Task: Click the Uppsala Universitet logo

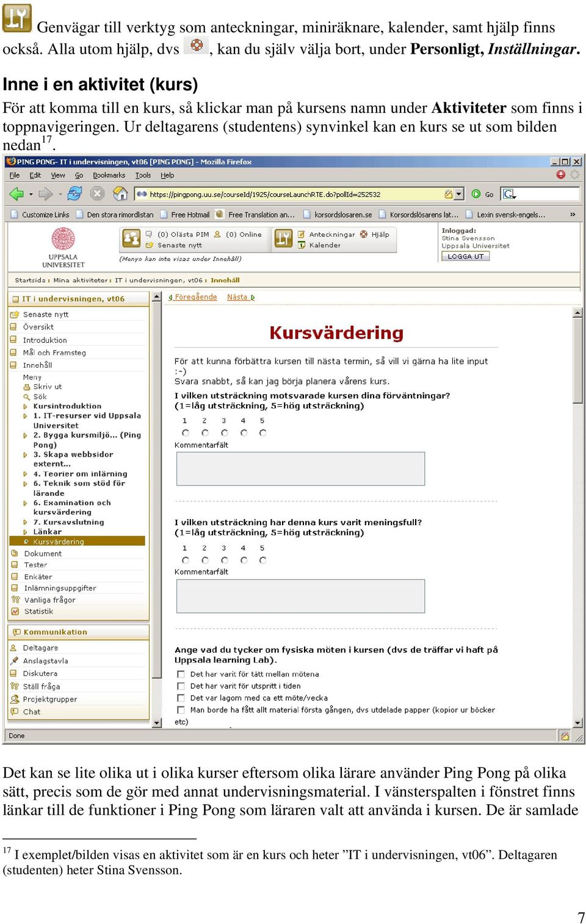Action: 63,248
